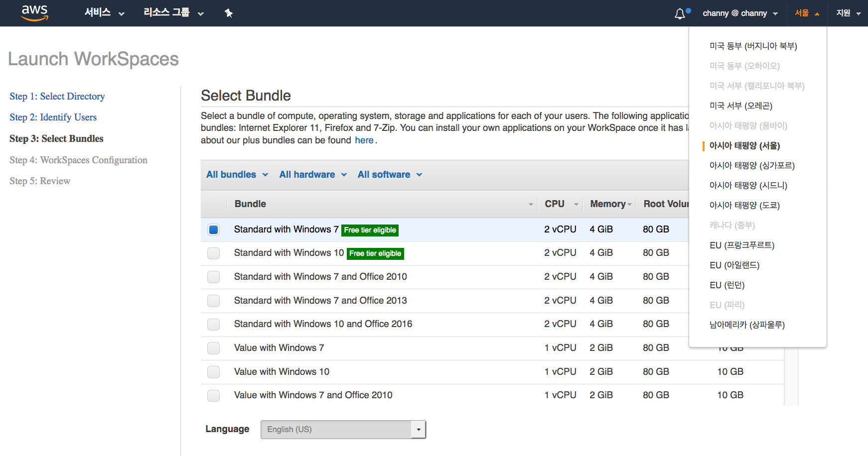Click 'Standard with Windows 10 and Office 2016' name
Screen dimensions: 868x456
(x=323, y=324)
